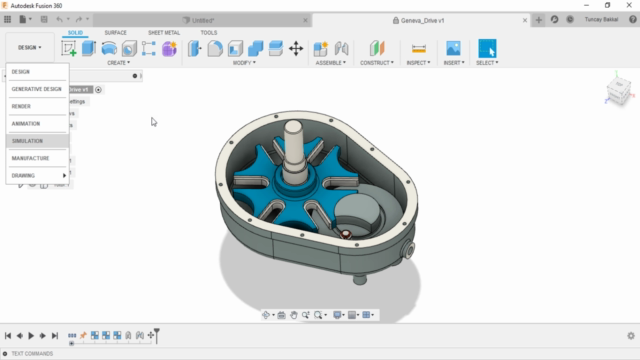Screen dimensions: 640x360
Task: Switch to the Sheet Metal tab
Action: (x=164, y=33)
